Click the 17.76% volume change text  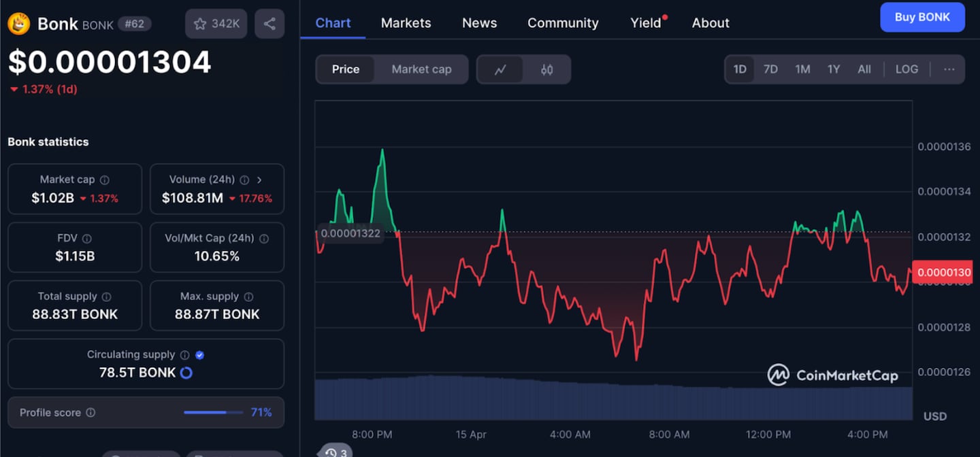click(x=255, y=199)
